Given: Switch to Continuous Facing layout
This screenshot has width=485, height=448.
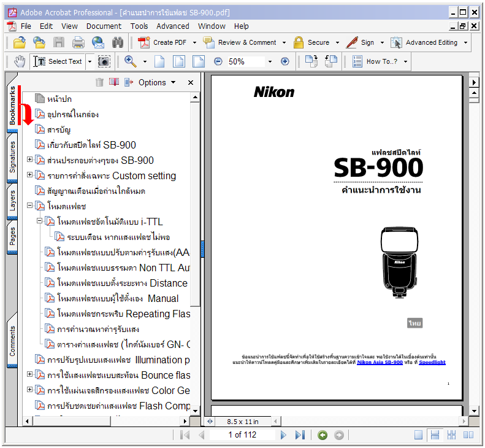Looking at the screenshot, I should 452,435.
